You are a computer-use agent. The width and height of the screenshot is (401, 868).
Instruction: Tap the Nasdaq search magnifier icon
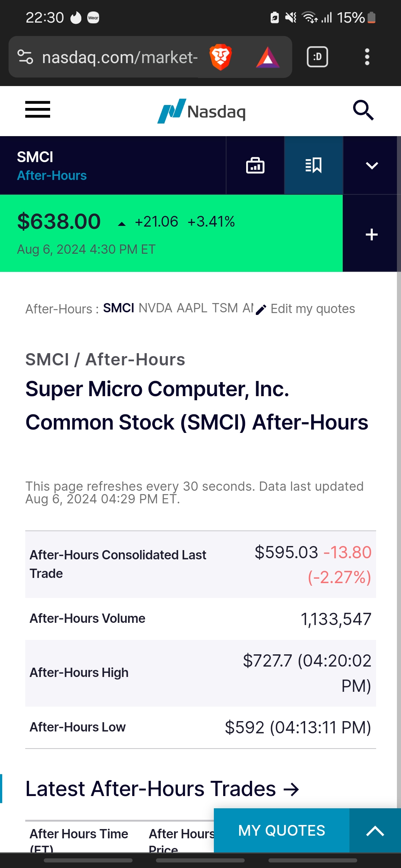(363, 110)
